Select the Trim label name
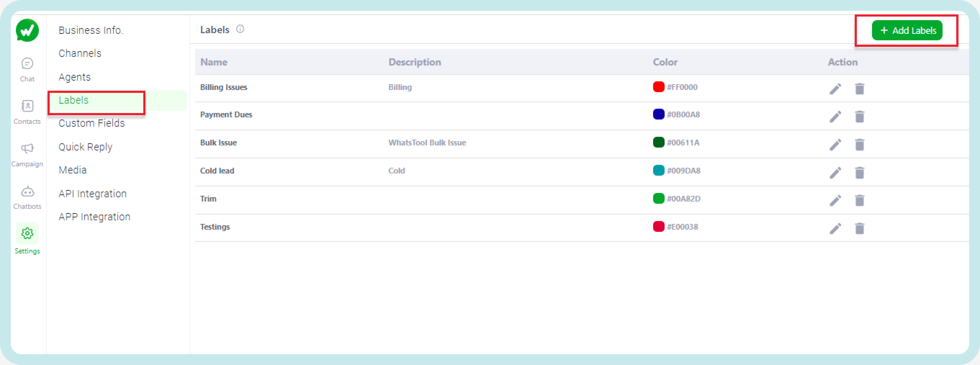Viewport: 980px width, 365px height. pyautogui.click(x=208, y=199)
